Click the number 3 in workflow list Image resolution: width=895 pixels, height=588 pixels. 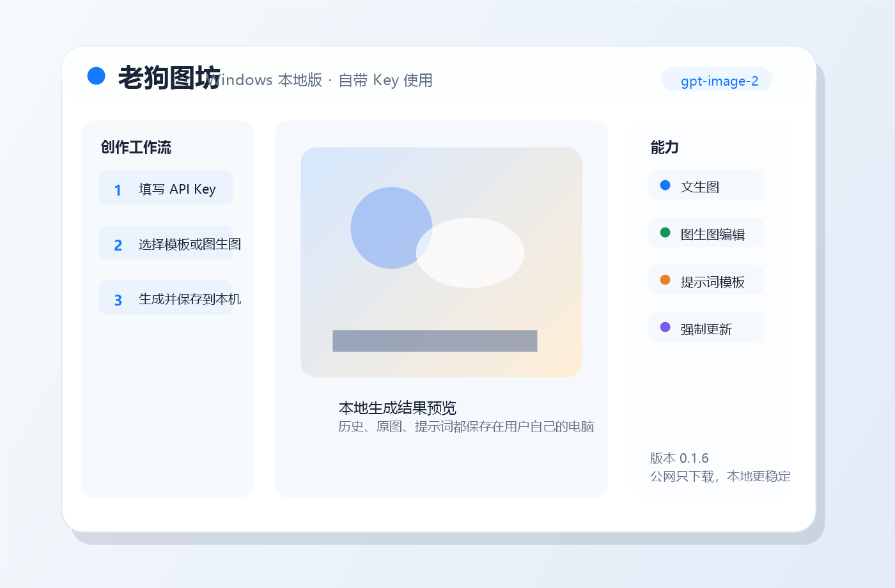[118, 300]
